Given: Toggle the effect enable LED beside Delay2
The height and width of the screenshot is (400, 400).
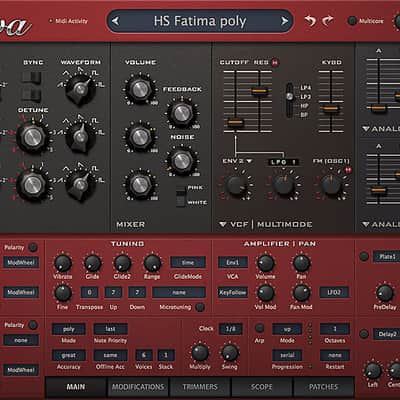Looking at the screenshot, I should pyautogui.click(x=364, y=334).
